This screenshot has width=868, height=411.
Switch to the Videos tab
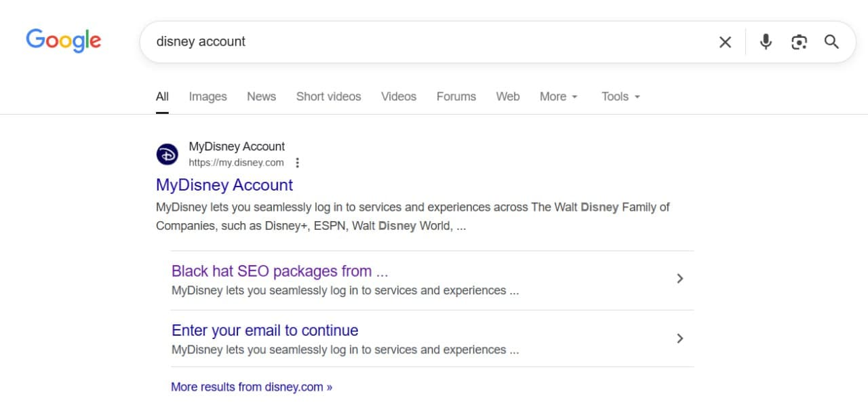click(x=399, y=96)
